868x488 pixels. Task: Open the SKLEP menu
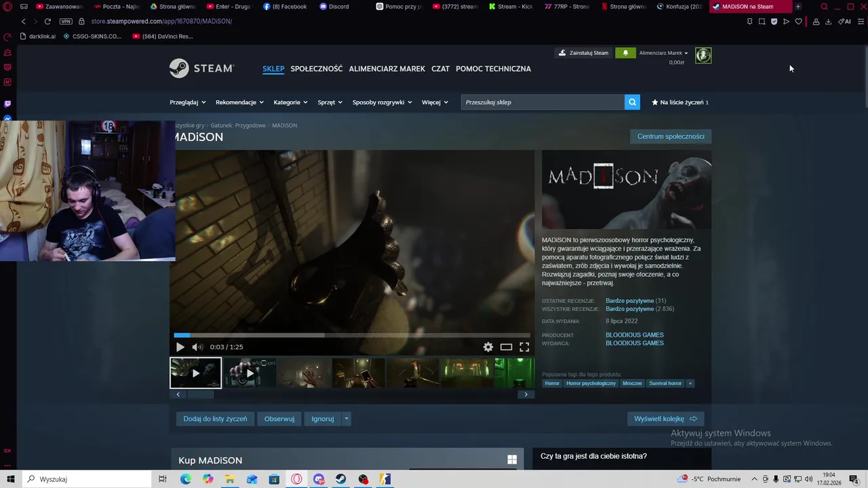click(273, 68)
